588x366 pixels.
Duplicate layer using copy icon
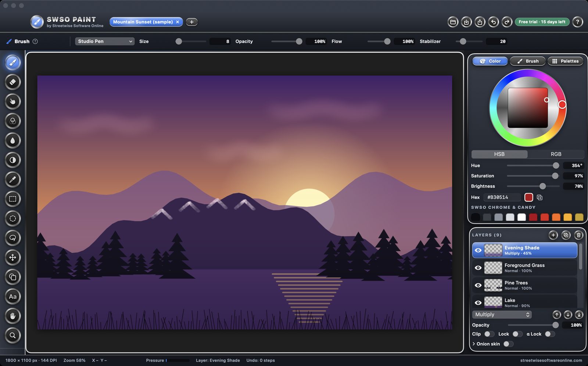pyautogui.click(x=566, y=235)
